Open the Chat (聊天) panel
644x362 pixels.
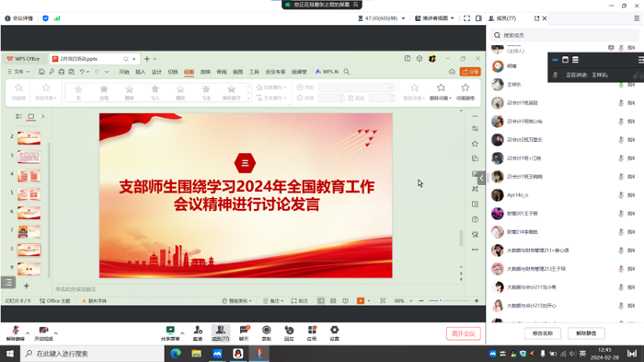(244, 333)
